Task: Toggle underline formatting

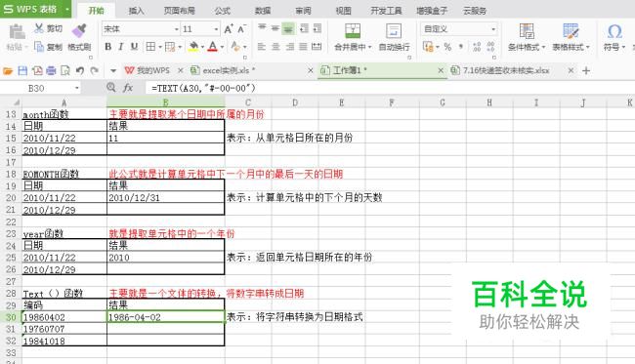Action: click(134, 47)
